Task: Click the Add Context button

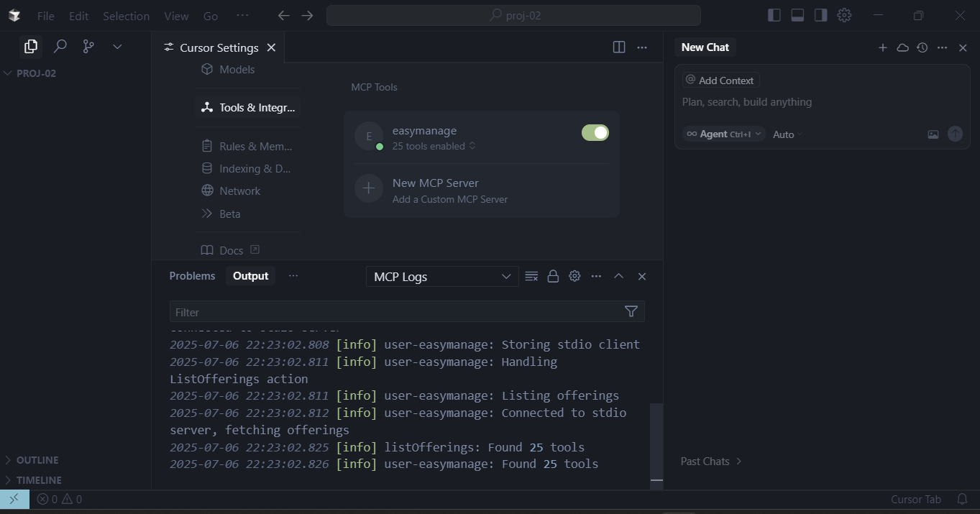Action: pyautogui.click(x=720, y=81)
